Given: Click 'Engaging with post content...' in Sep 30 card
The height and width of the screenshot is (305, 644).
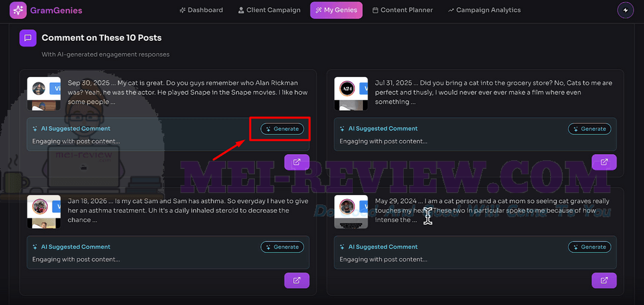Looking at the screenshot, I should point(76,141).
